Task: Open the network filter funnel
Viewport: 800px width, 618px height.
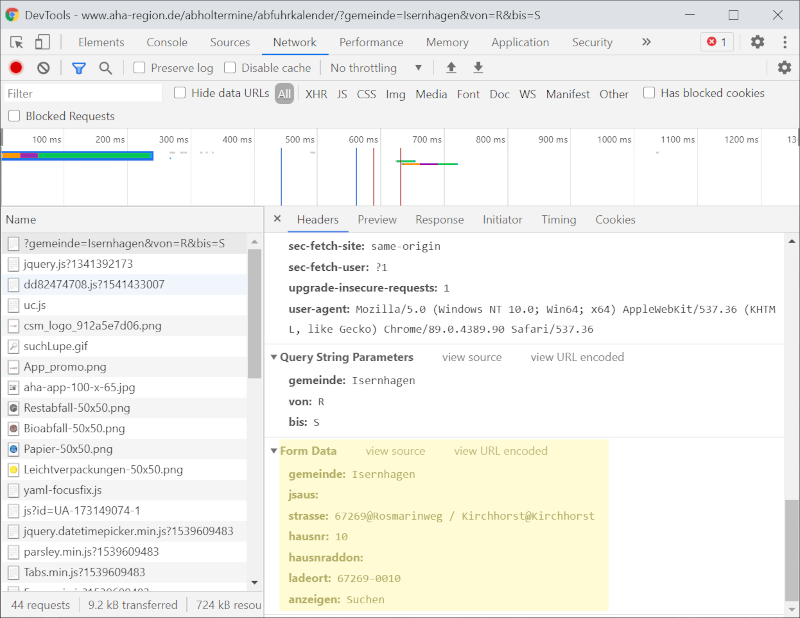Action: [x=78, y=68]
